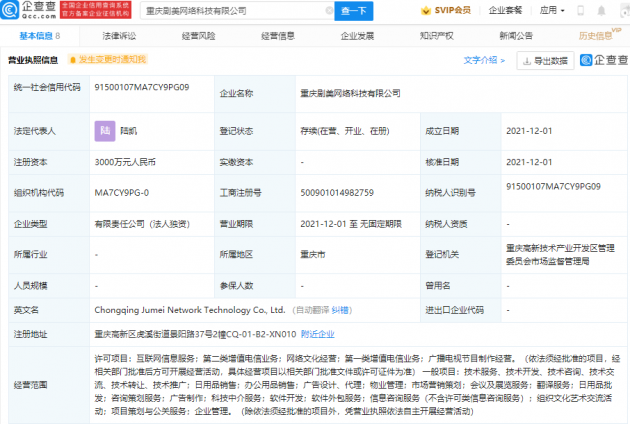Viewport: 630px width, 424px height.
Task: Click the mobile phone icon
Action: point(581,11)
